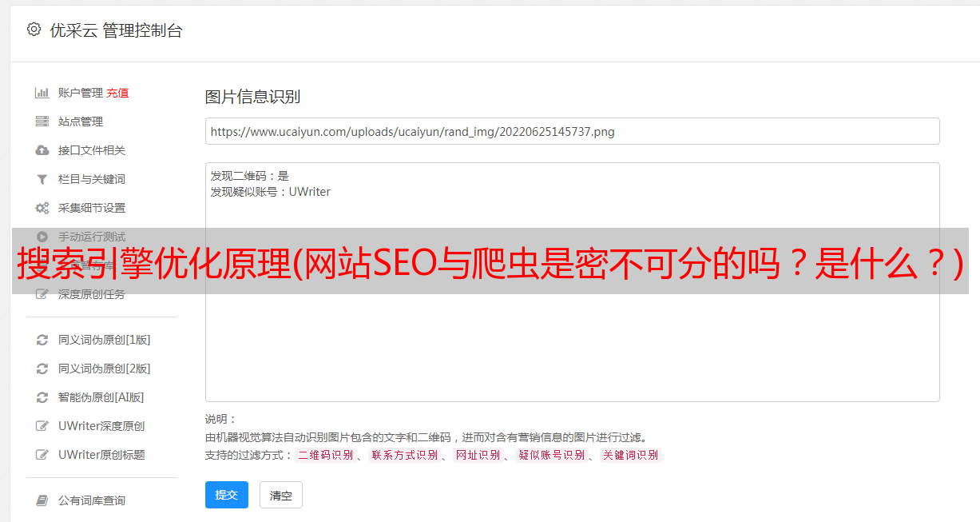This screenshot has height=522, width=980.
Task: Open the 账户管理 menu item
Action: [x=81, y=93]
